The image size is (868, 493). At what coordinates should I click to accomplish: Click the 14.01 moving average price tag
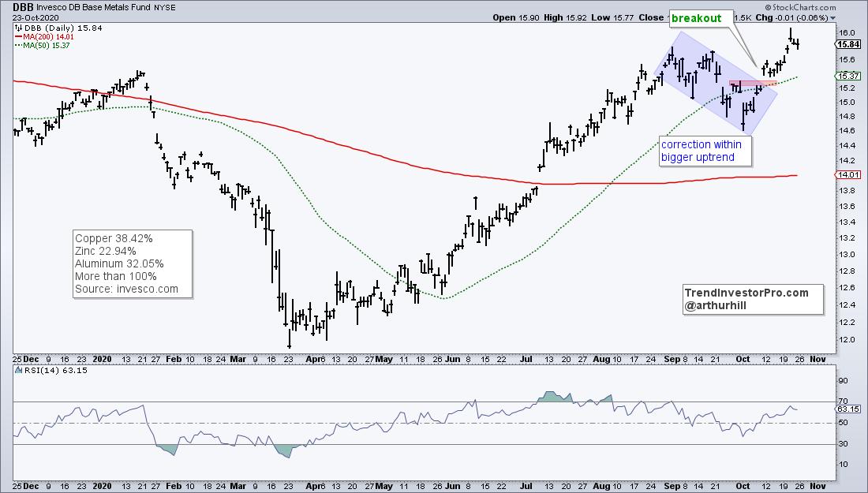point(850,176)
